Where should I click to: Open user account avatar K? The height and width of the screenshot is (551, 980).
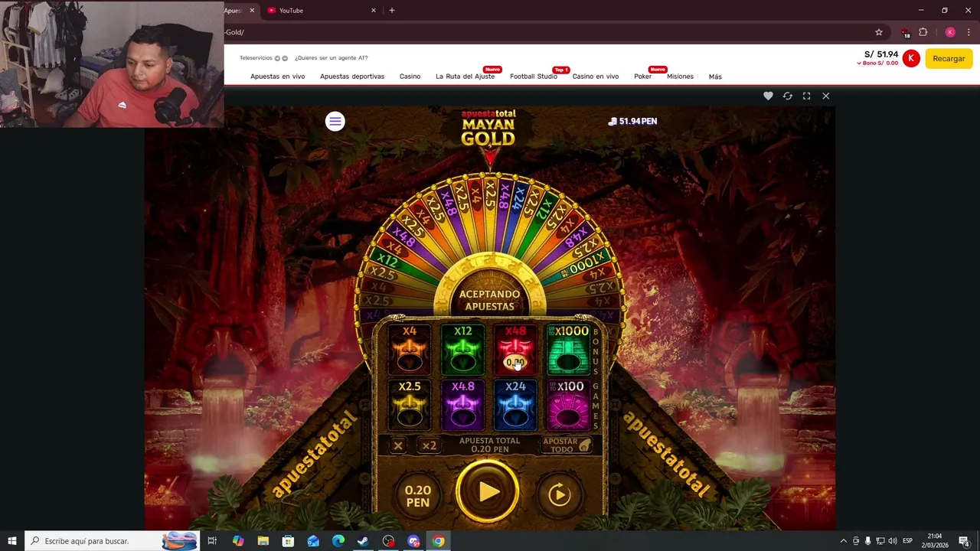[x=910, y=58]
